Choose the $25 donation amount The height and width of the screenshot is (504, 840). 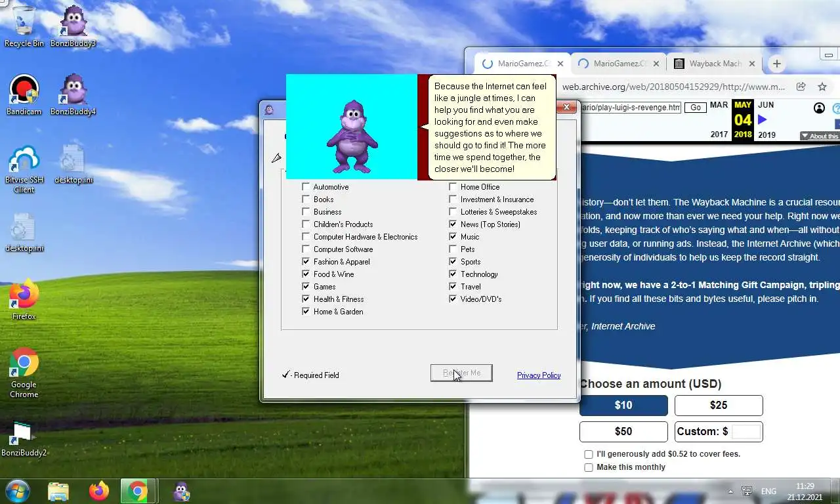coord(719,406)
